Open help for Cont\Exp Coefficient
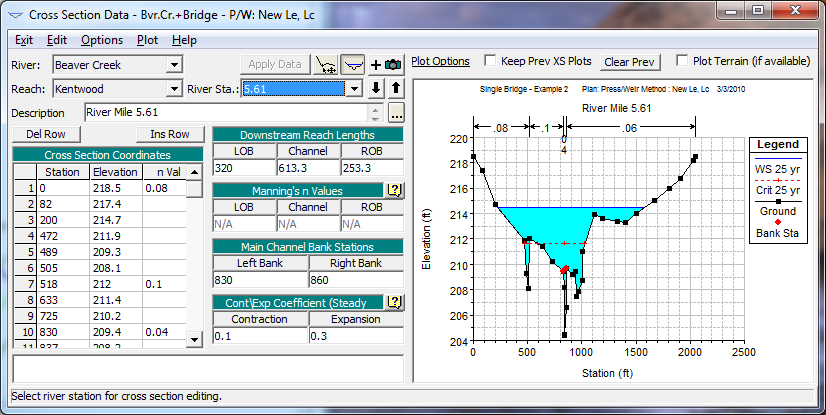The width and height of the screenshot is (826, 415). [394, 302]
